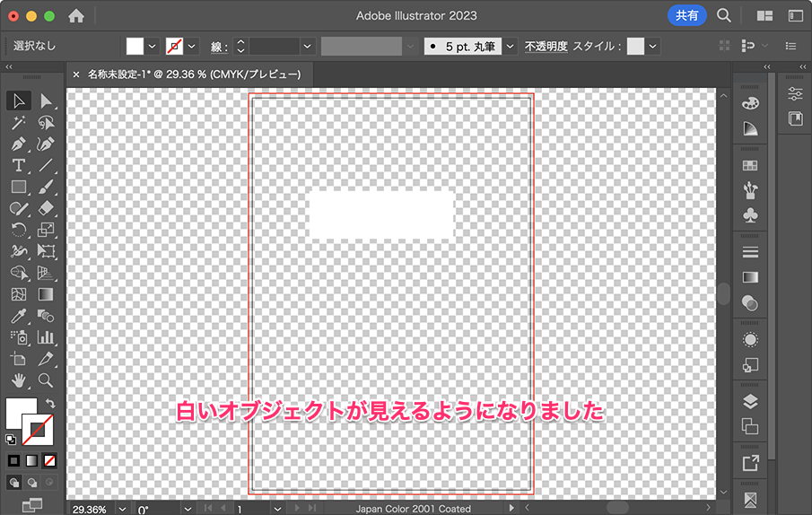Click the vertical scrollbar thumb
This screenshot has width=812, height=515.
[x=723, y=294]
